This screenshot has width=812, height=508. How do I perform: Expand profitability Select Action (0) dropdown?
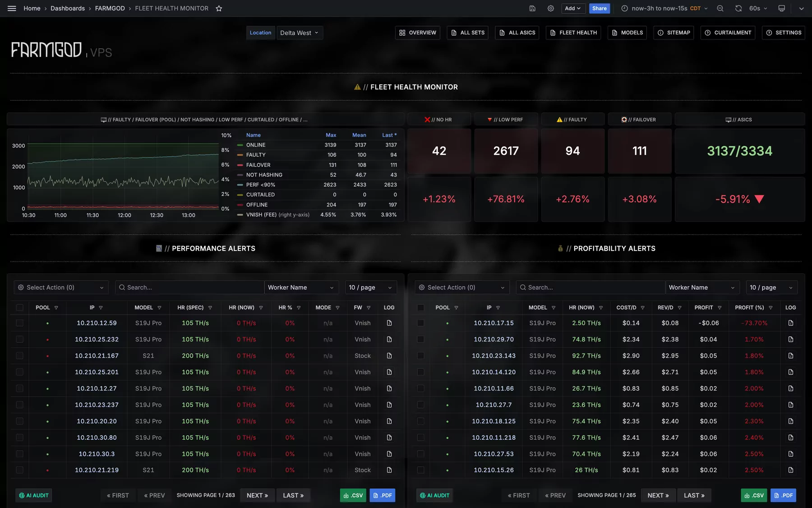[462, 287]
